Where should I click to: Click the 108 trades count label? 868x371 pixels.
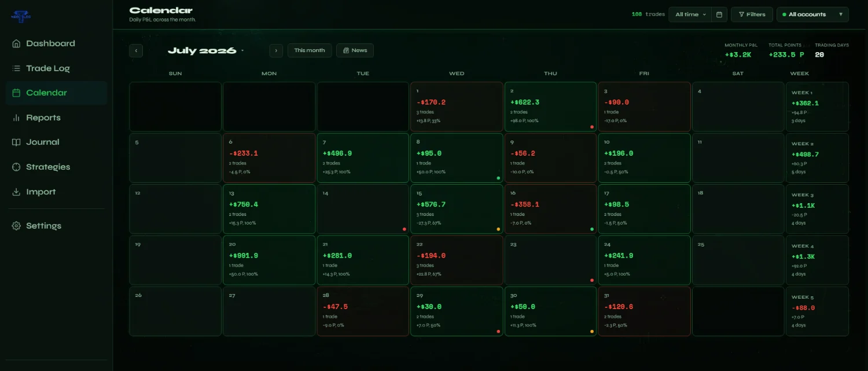point(648,14)
